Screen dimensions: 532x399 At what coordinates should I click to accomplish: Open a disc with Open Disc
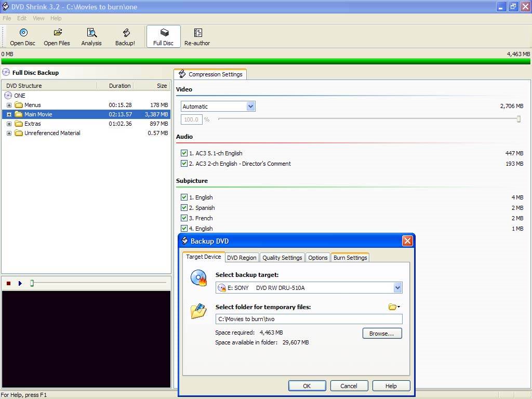click(x=23, y=37)
